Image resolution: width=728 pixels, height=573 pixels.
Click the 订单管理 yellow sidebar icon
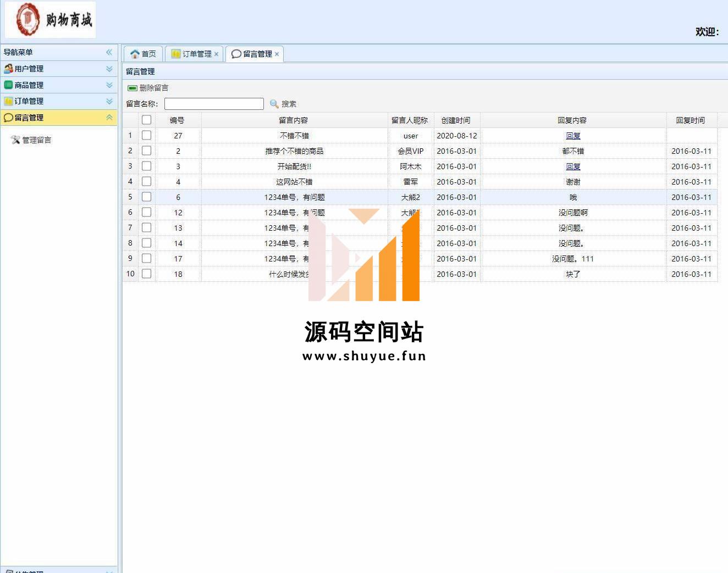point(8,101)
